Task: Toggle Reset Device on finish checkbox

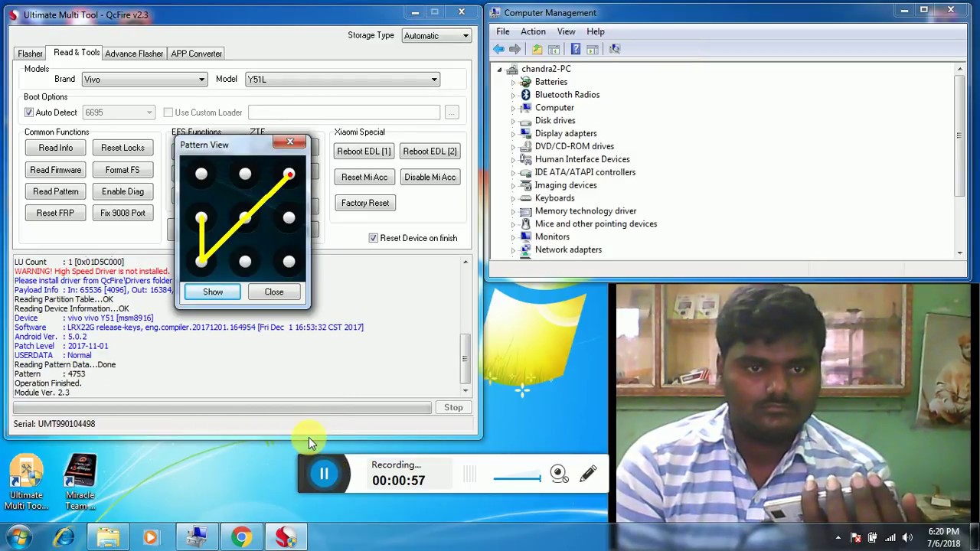Action: (374, 238)
